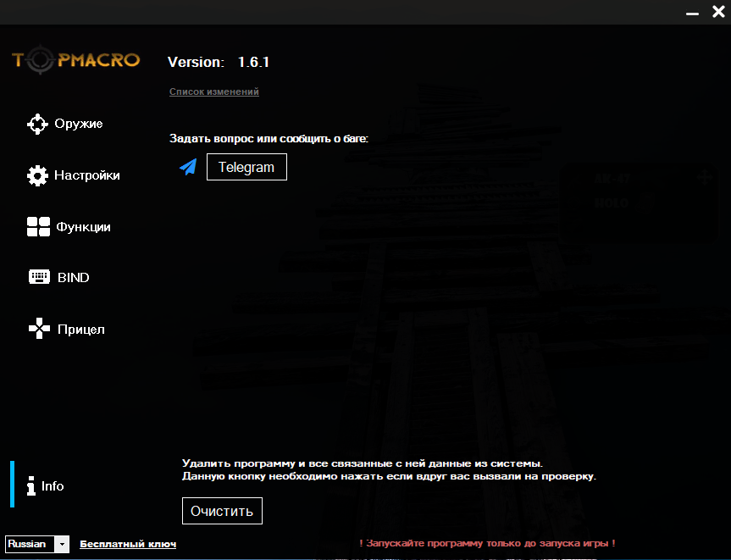
Task: Click the crosshair icon beside Оружие
Action: 38,124
